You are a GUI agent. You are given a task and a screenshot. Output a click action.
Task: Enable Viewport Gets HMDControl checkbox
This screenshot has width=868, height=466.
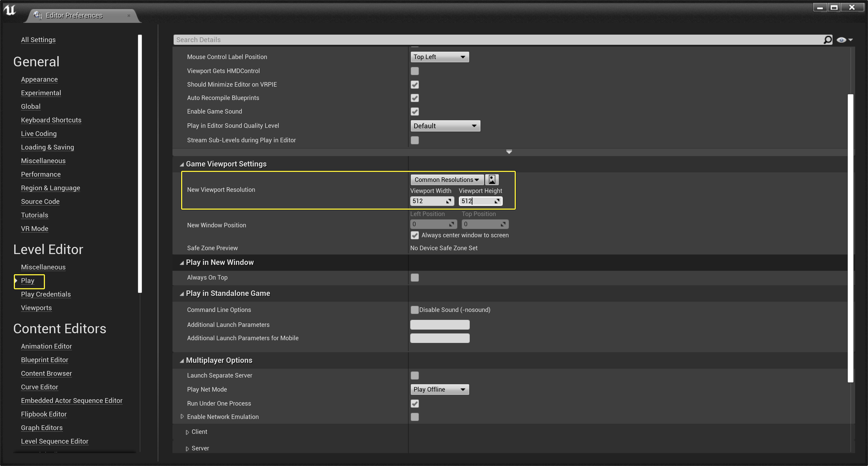click(415, 71)
